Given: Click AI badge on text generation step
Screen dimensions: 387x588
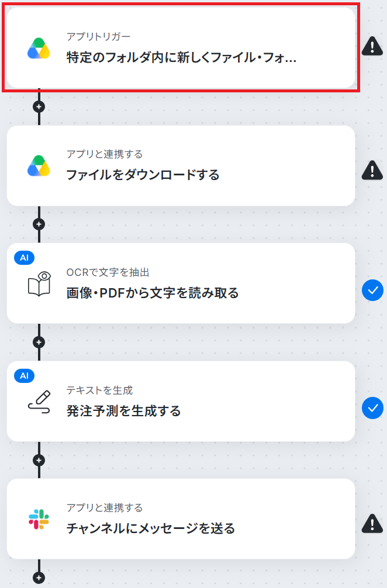Looking at the screenshot, I should tap(25, 376).
